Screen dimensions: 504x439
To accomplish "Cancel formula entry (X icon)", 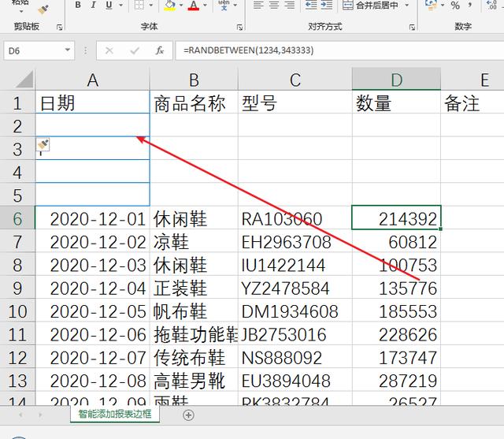I will (x=109, y=50).
